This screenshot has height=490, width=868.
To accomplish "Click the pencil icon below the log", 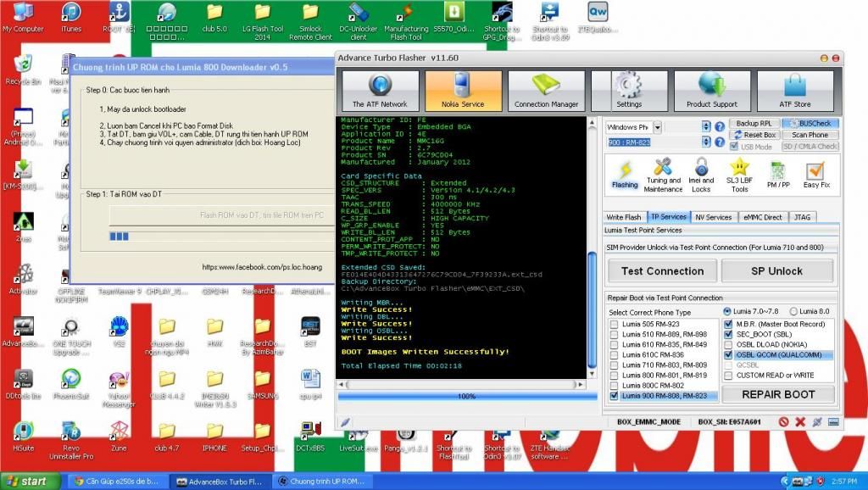I will [346, 422].
